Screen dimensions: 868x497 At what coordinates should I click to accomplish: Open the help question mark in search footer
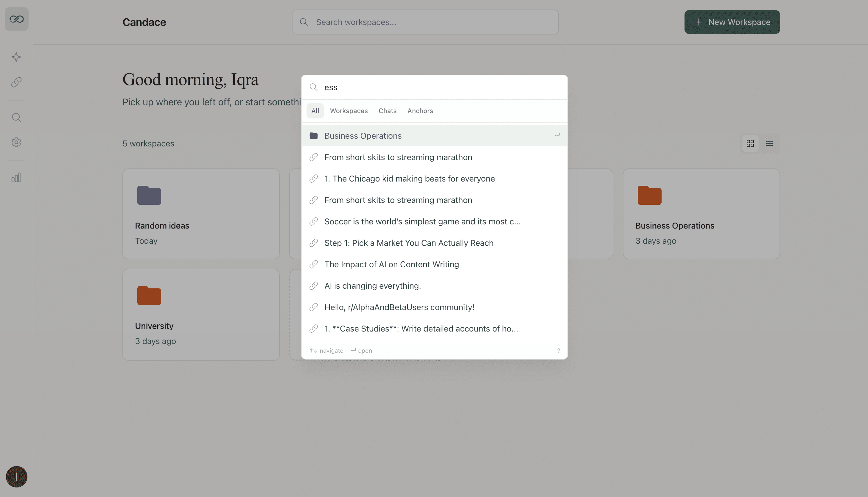[x=559, y=350]
